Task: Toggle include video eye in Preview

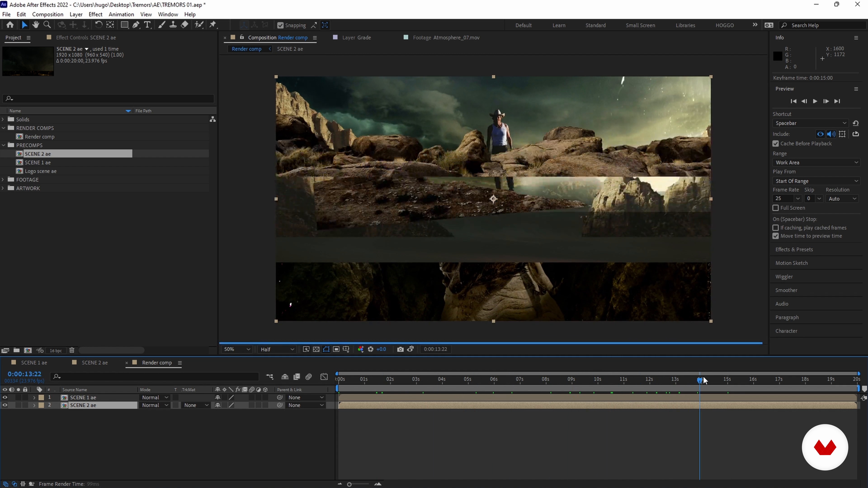Action: [x=820, y=134]
